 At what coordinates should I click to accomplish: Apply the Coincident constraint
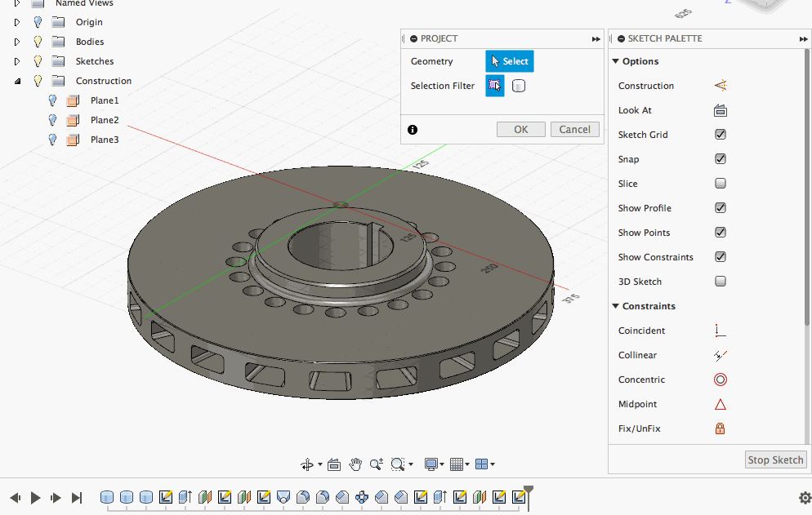pos(720,331)
